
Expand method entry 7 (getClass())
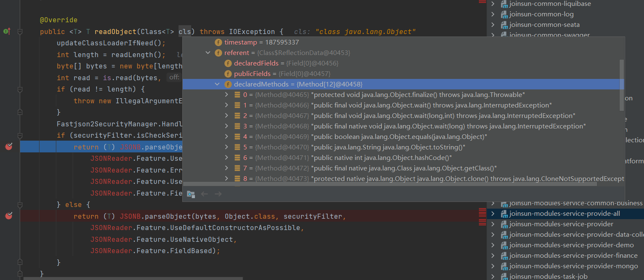(x=227, y=168)
